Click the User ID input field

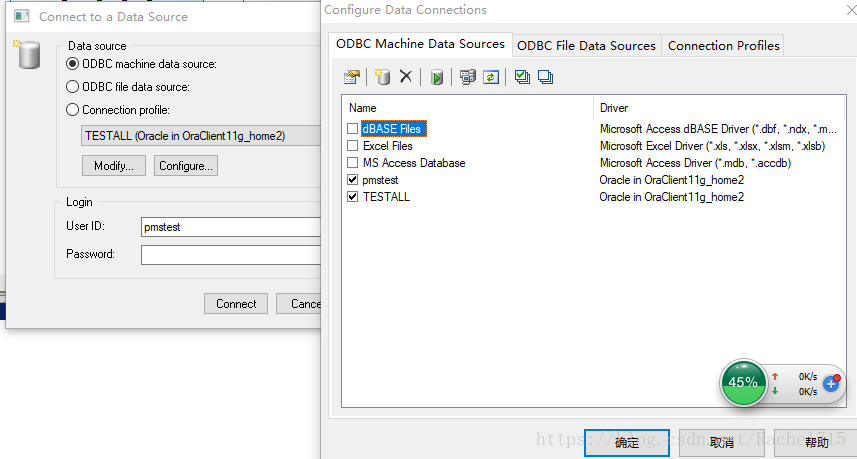pos(231,226)
